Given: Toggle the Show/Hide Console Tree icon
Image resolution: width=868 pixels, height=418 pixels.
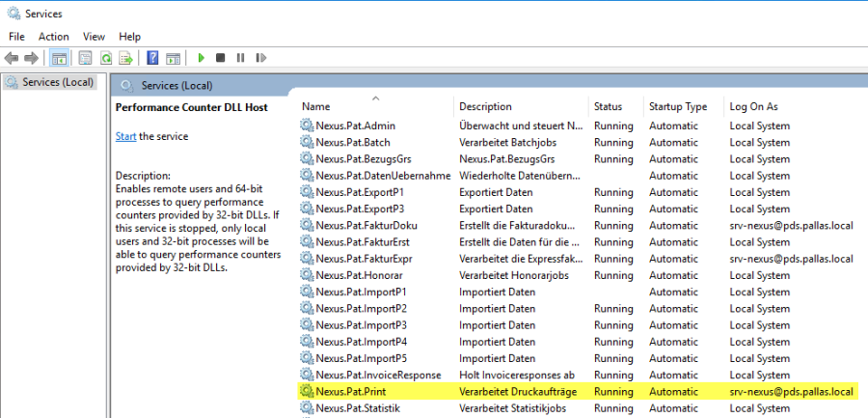Looking at the screenshot, I should point(58,59).
